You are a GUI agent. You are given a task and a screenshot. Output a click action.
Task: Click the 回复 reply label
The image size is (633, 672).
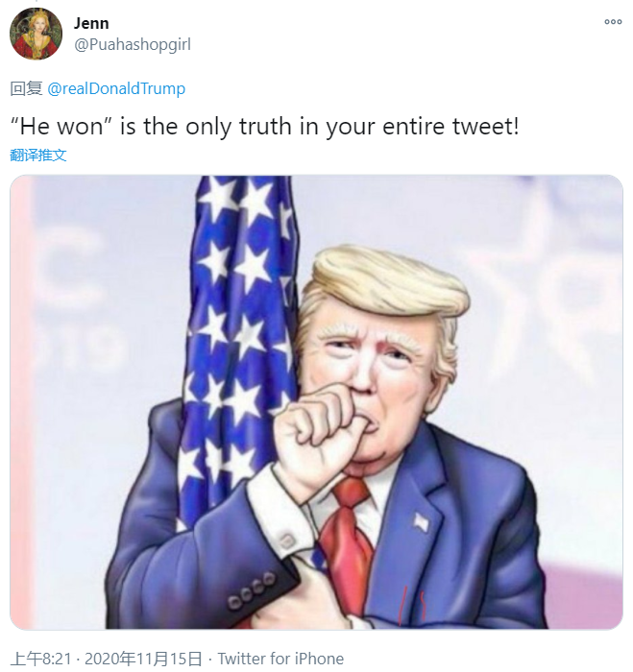pyautogui.click(x=26, y=88)
